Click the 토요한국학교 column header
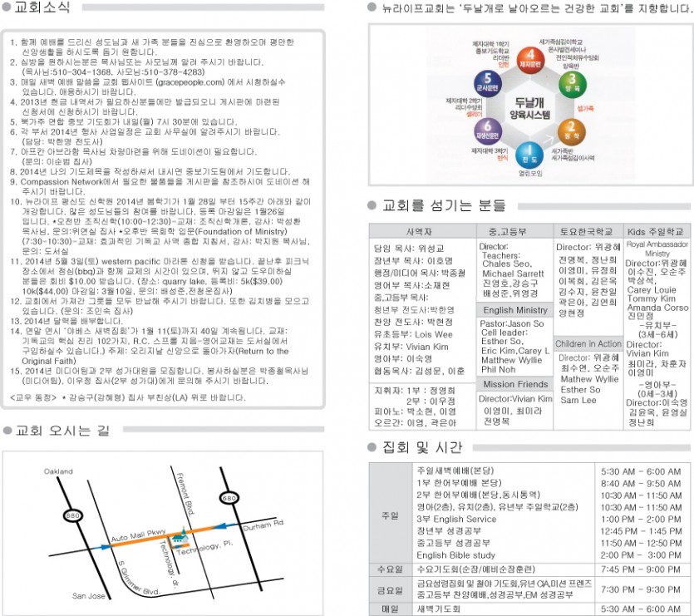Screen dimensions: 694x616 (586, 232)
